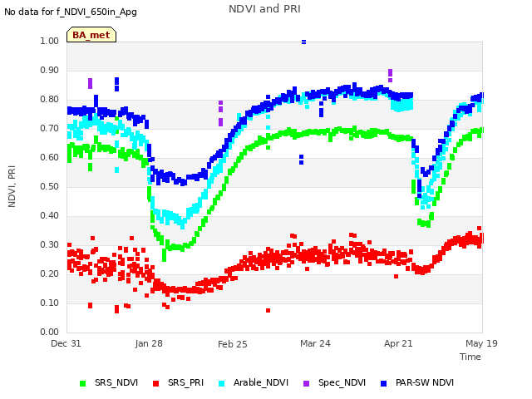
Task: Click the blue outlier point at 1.00
Action: [303, 42]
